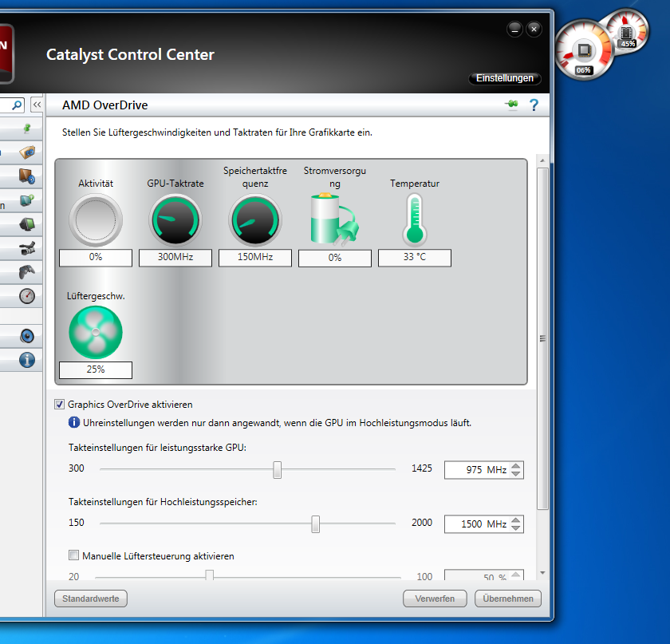Open the information sidebar icon
This screenshot has height=644, width=670.
(27, 360)
